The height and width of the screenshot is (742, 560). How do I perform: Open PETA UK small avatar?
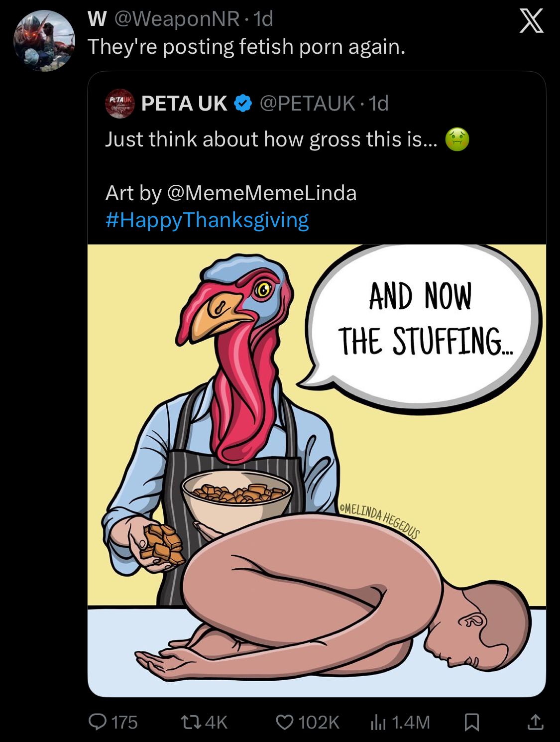coord(119,104)
